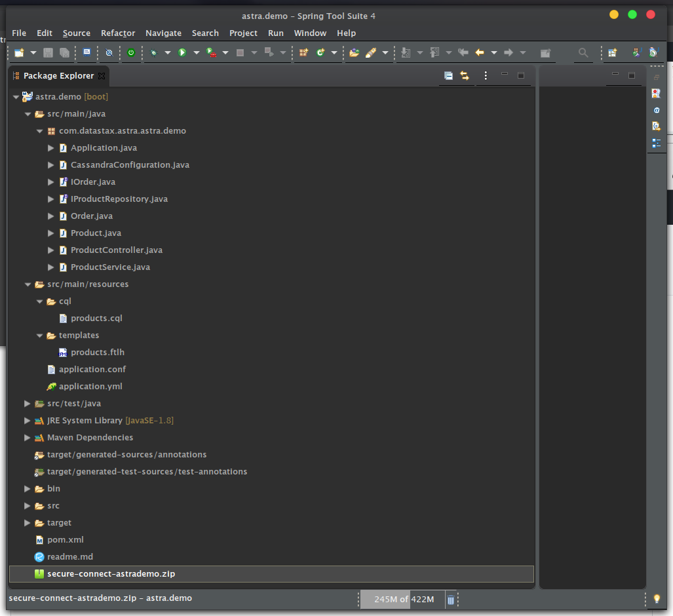Image resolution: width=673 pixels, height=616 pixels.
Task: Expand the target folder
Action: 27,523
